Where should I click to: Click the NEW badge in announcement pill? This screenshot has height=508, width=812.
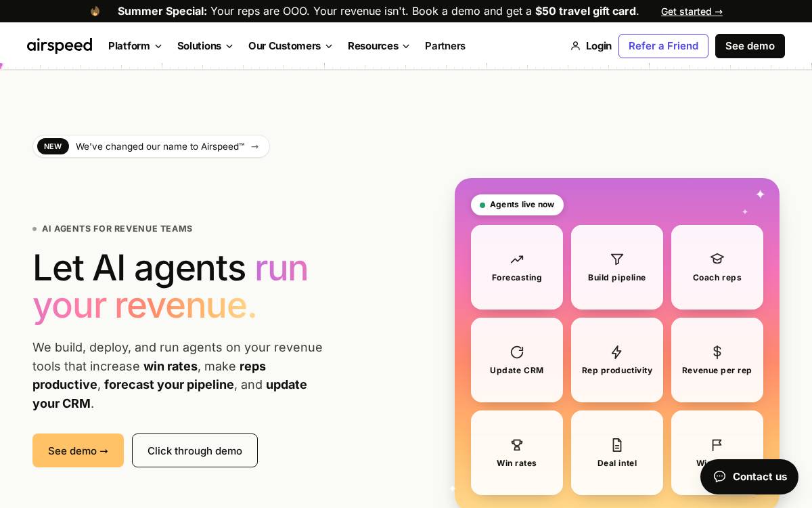(53, 146)
